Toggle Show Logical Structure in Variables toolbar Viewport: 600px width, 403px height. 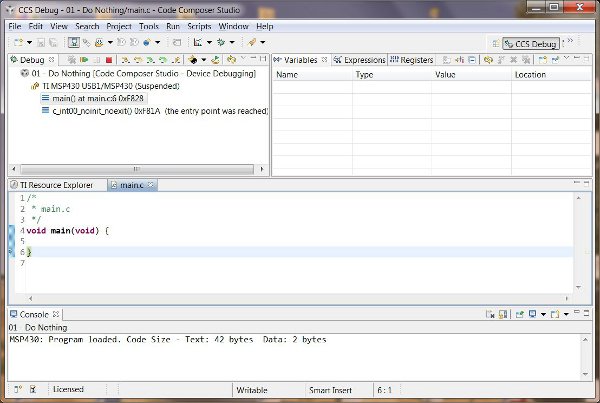[460, 60]
